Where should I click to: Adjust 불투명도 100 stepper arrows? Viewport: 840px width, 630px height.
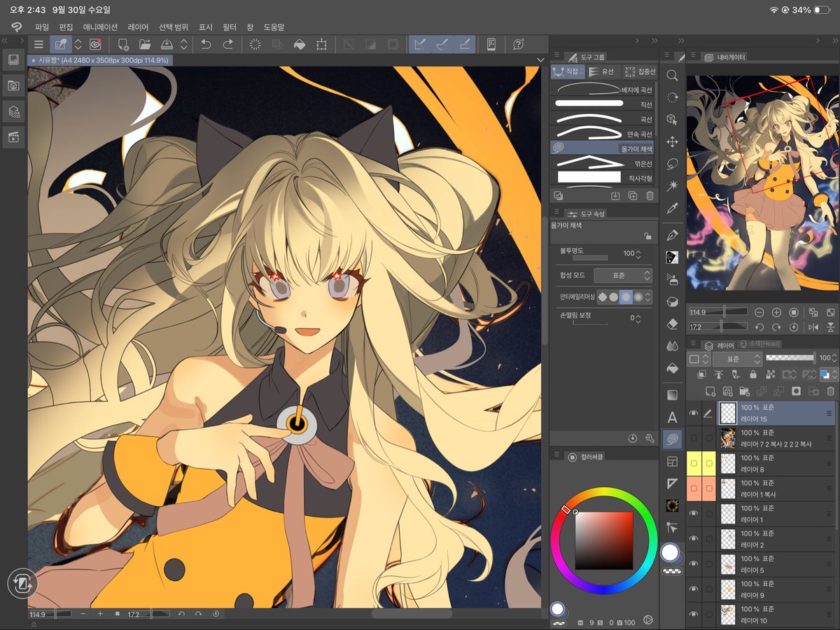638,253
